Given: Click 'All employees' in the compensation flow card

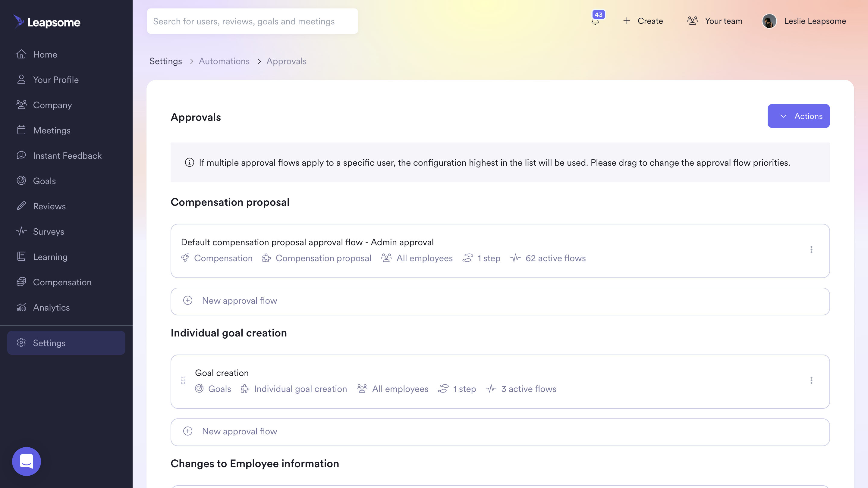Looking at the screenshot, I should point(425,258).
